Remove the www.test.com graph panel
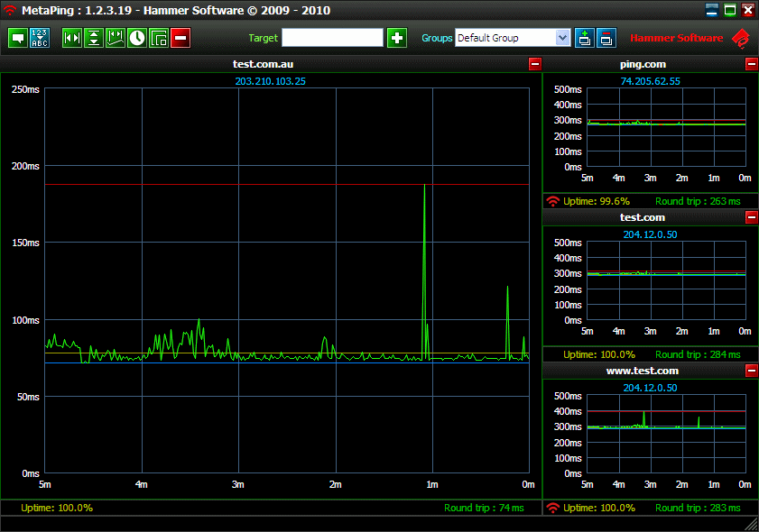 pyautogui.click(x=751, y=371)
